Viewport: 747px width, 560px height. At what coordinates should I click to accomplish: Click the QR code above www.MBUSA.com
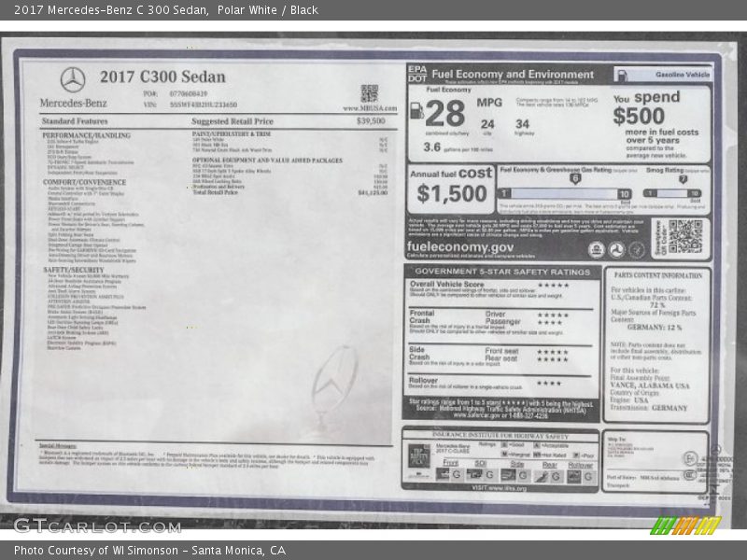pyautogui.click(x=370, y=92)
